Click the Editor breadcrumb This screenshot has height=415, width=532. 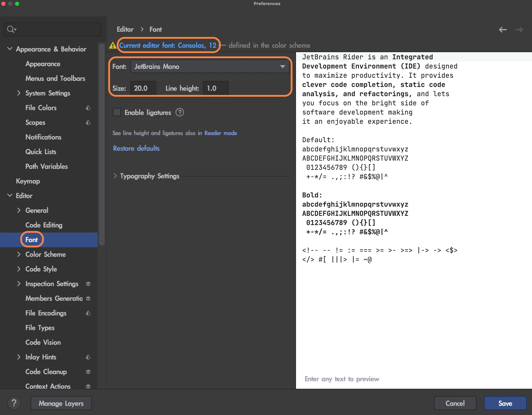125,29
